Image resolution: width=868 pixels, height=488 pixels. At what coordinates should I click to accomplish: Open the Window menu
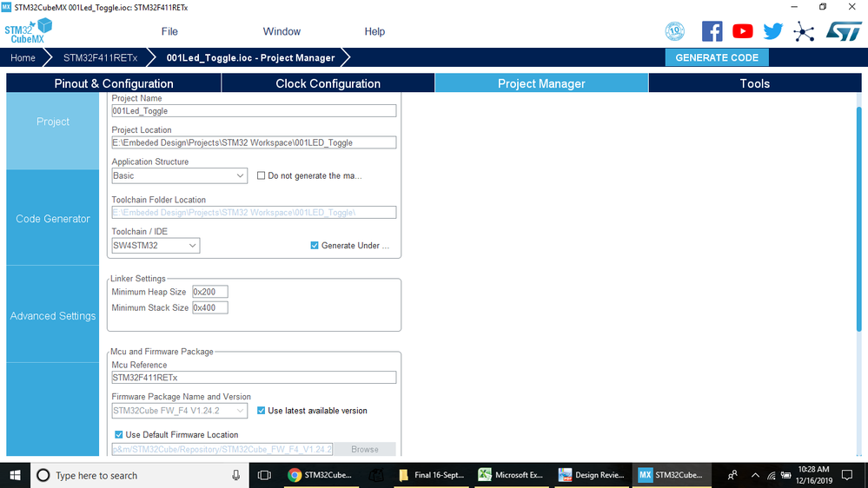pos(282,31)
